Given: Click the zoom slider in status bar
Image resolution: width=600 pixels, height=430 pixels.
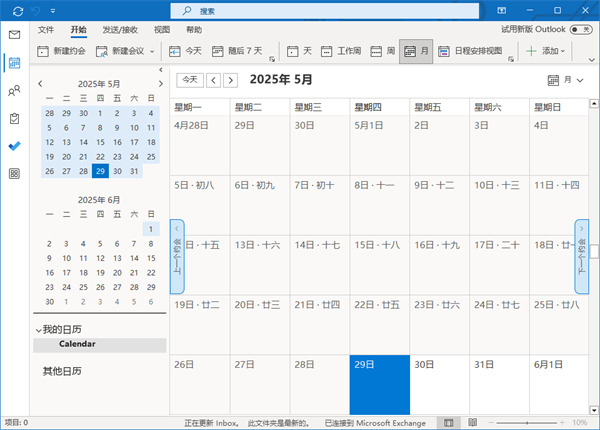Looking at the screenshot, I should [x=527, y=423].
